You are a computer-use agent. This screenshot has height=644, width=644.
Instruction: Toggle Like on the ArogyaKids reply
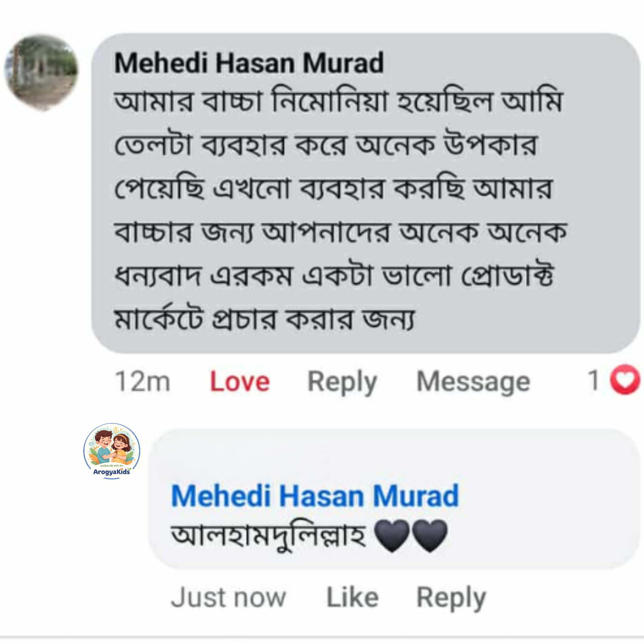[353, 597]
